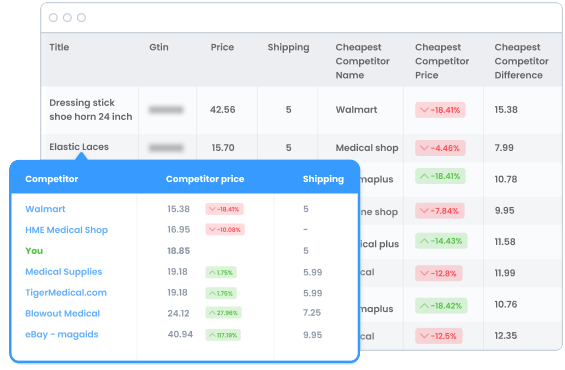Click the red -12.5% price badge
The width and height of the screenshot is (565, 370).
click(439, 336)
